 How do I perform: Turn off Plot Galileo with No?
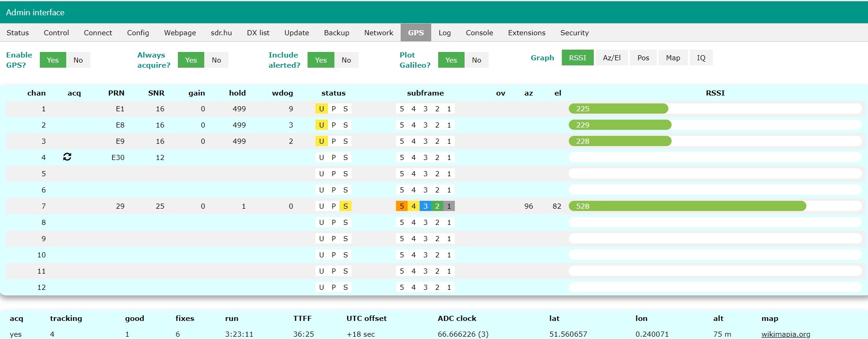coord(476,60)
